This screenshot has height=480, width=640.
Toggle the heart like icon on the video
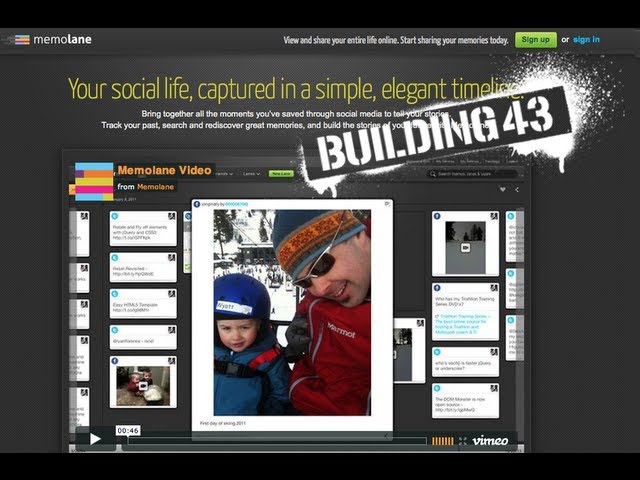(x=503, y=189)
